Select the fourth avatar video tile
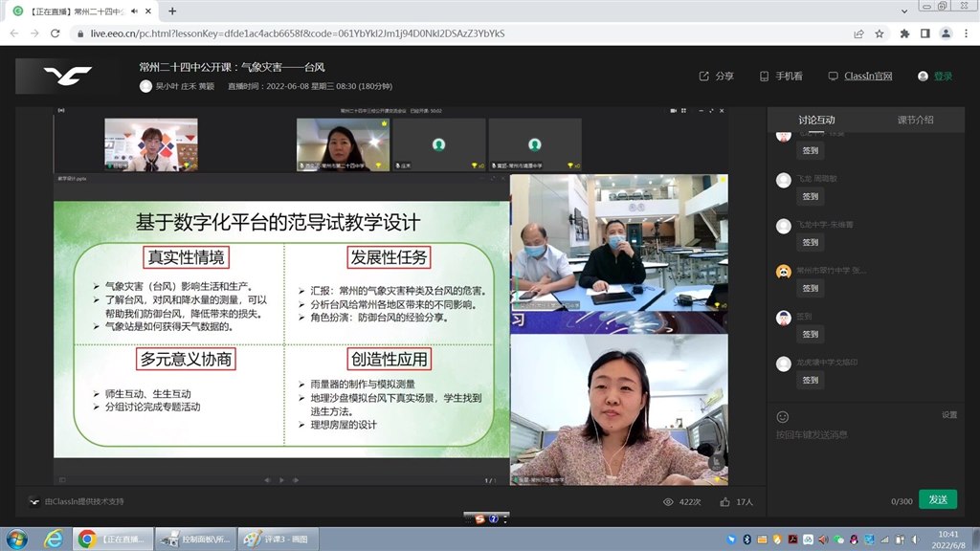980x551 pixels. point(534,144)
